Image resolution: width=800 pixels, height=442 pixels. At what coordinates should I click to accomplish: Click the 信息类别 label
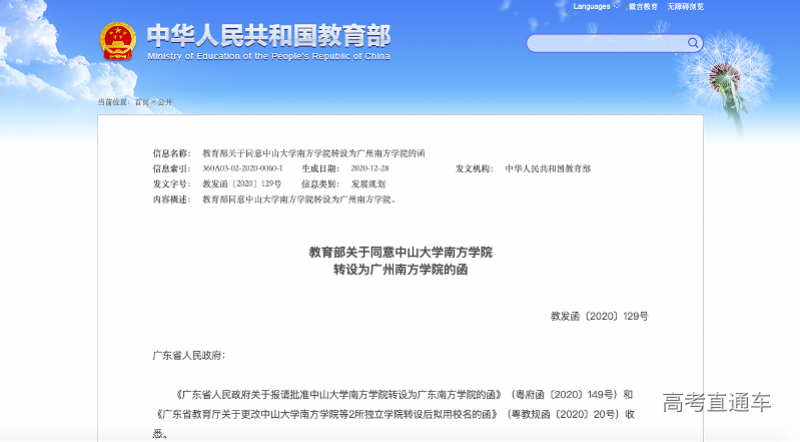(x=320, y=184)
